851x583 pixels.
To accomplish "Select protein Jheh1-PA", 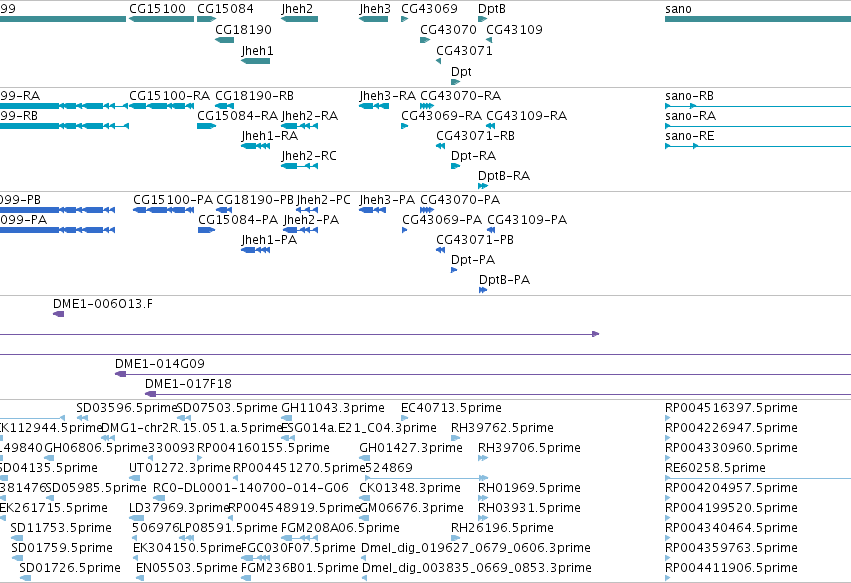I will point(269,240).
